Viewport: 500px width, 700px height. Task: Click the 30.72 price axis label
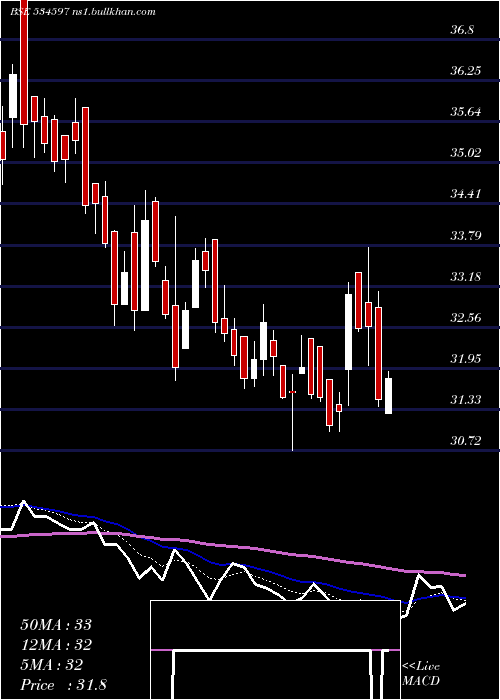(x=465, y=441)
